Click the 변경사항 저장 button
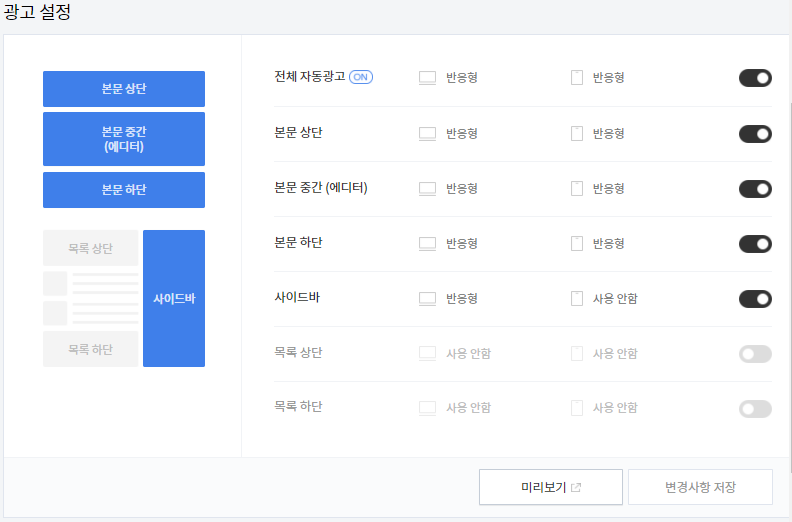Screen dimensions: 792x522 point(701,487)
